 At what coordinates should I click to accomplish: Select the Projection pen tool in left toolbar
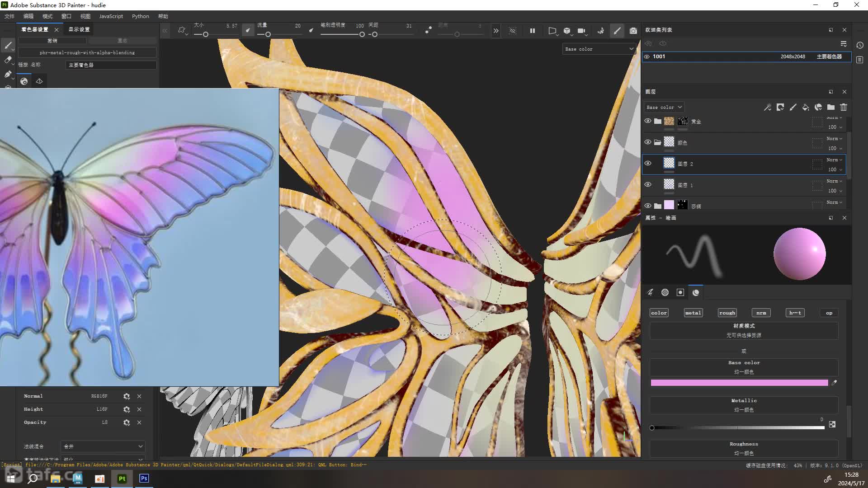coord(8,74)
